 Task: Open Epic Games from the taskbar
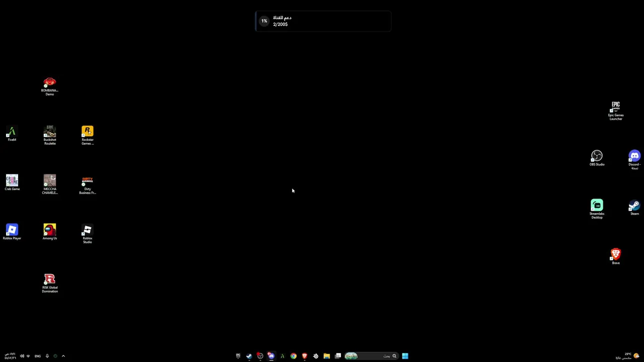click(238, 356)
